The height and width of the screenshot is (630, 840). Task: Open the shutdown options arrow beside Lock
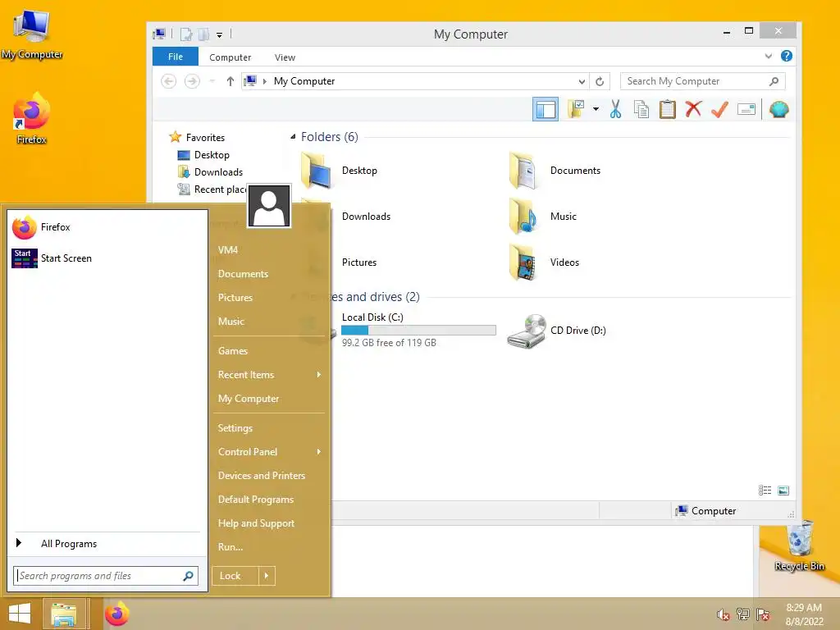click(267, 576)
